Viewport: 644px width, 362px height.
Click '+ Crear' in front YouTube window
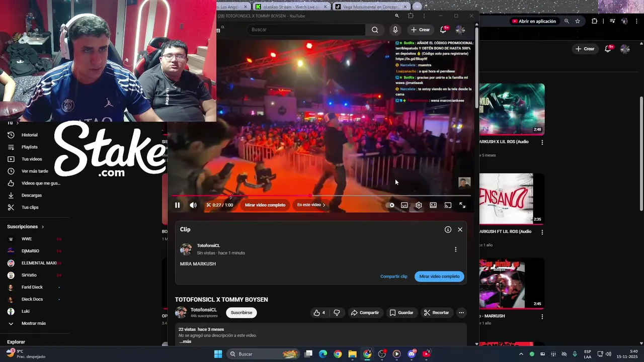pyautogui.click(x=421, y=30)
